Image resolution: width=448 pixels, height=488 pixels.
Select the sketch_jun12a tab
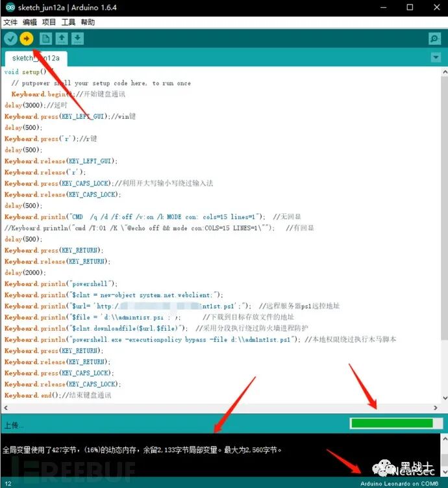click(x=36, y=58)
